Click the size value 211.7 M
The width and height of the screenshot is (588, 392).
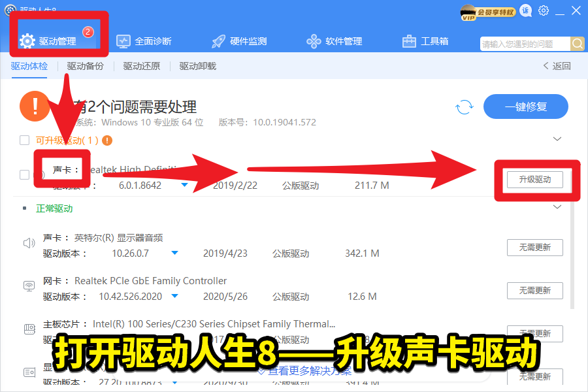(372, 186)
